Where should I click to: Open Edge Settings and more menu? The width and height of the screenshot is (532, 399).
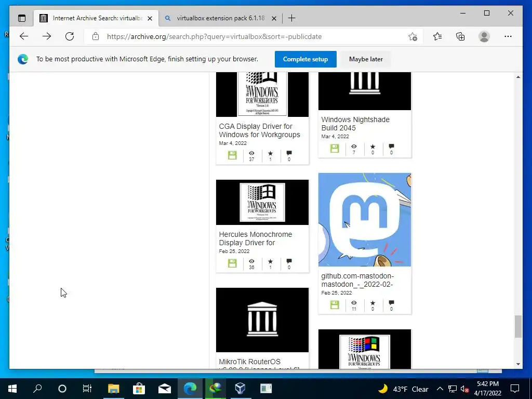click(x=508, y=36)
